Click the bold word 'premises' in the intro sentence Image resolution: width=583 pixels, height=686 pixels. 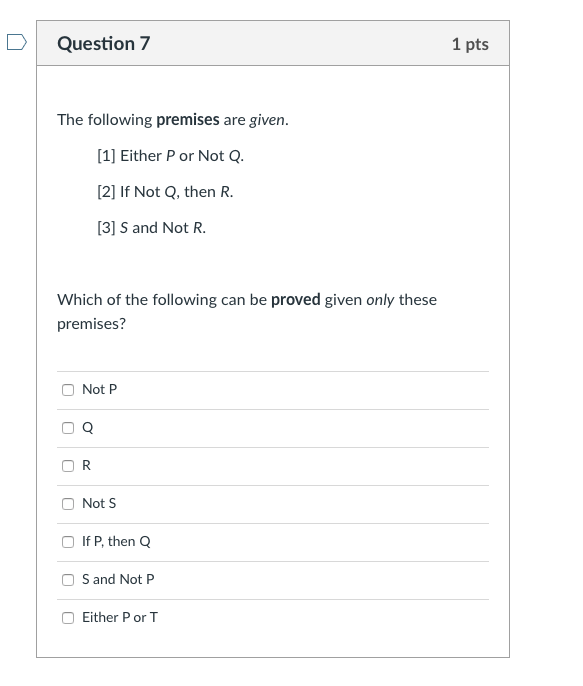tap(188, 120)
